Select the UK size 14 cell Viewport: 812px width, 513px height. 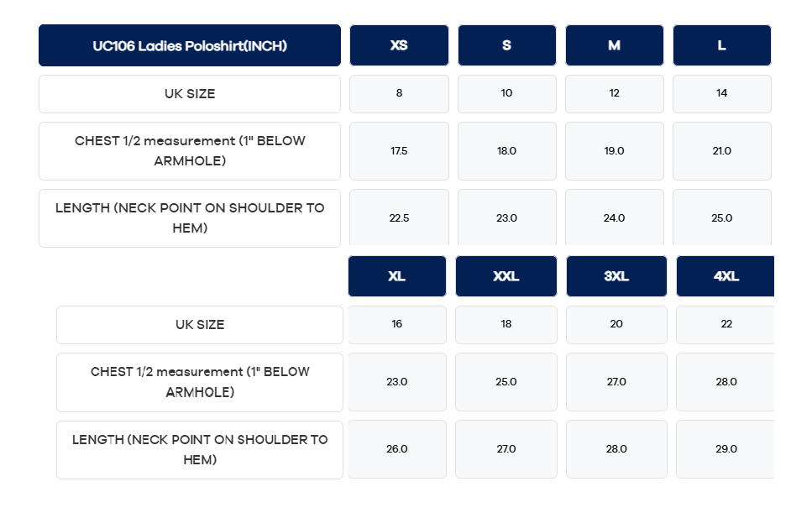(x=721, y=93)
